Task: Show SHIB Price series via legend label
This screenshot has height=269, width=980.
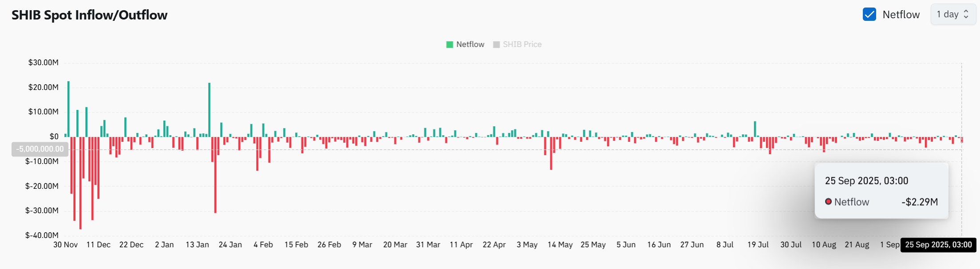Action: [522, 45]
